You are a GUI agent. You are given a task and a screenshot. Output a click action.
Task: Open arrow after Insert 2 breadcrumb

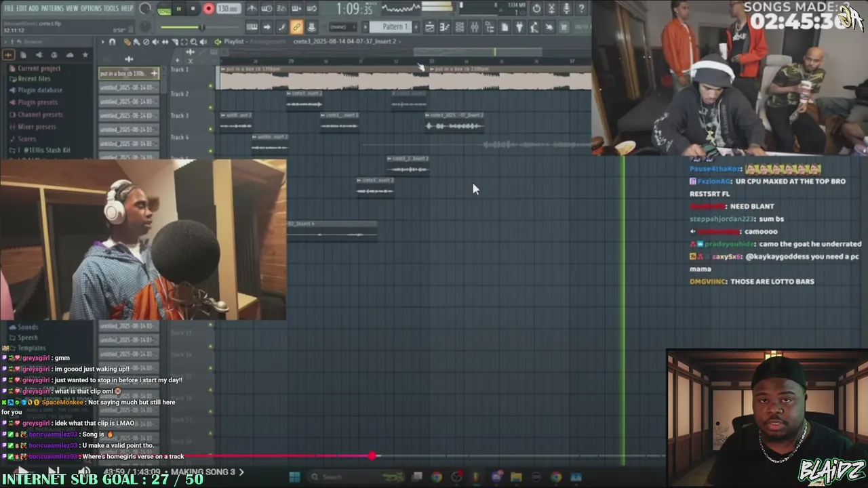[x=401, y=41]
